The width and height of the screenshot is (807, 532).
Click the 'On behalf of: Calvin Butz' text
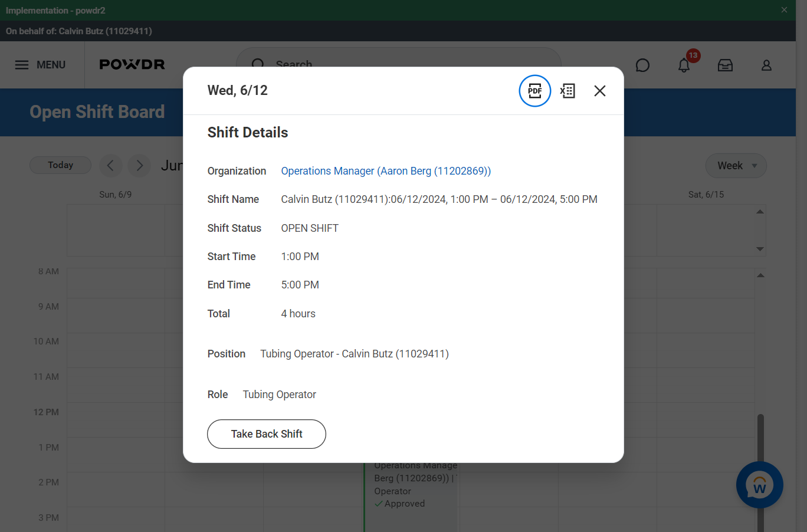coord(79,31)
